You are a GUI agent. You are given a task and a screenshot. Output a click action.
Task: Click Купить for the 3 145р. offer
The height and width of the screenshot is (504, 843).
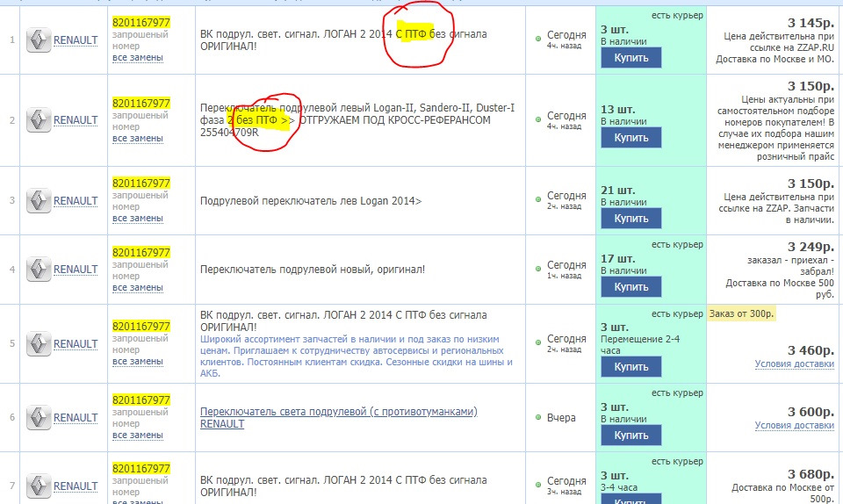point(630,57)
